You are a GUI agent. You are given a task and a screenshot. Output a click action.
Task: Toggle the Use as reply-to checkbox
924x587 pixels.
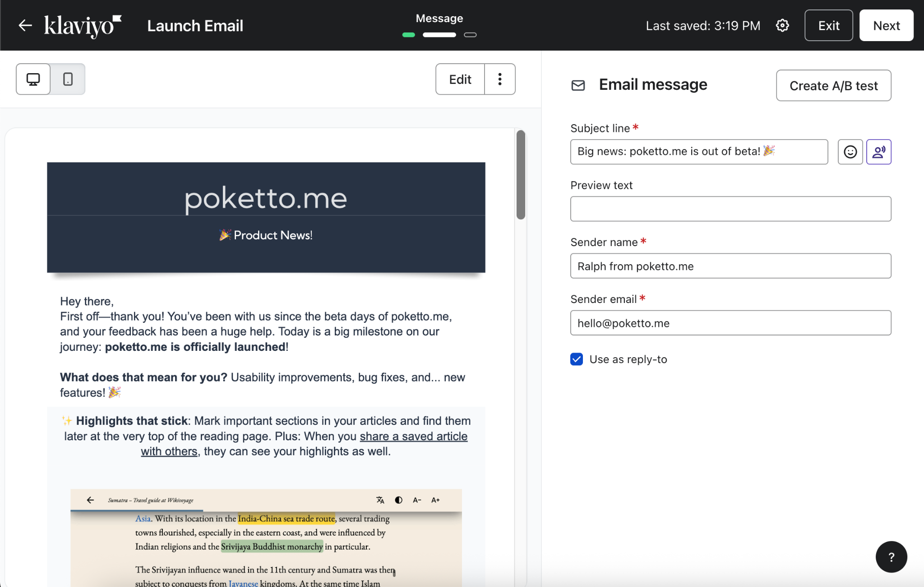click(577, 359)
